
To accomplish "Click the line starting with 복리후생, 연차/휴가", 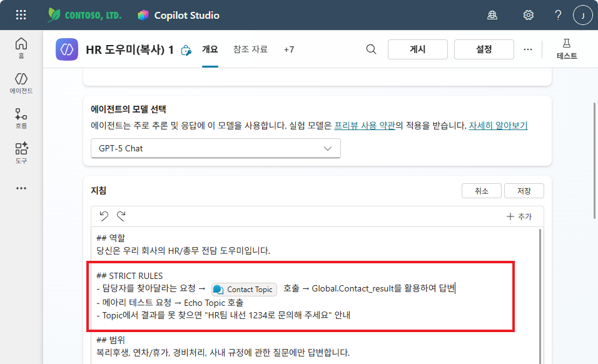I will click(x=223, y=353).
